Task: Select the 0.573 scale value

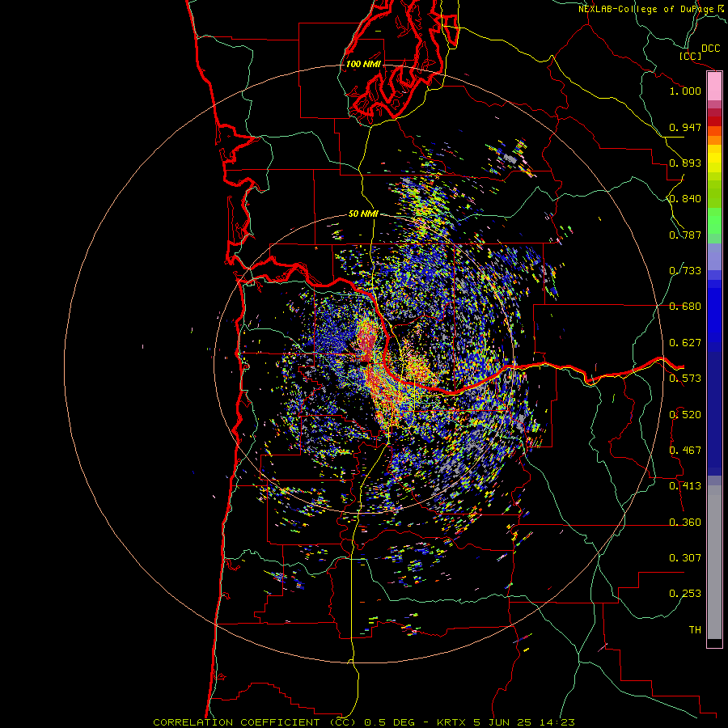Action: (685, 379)
